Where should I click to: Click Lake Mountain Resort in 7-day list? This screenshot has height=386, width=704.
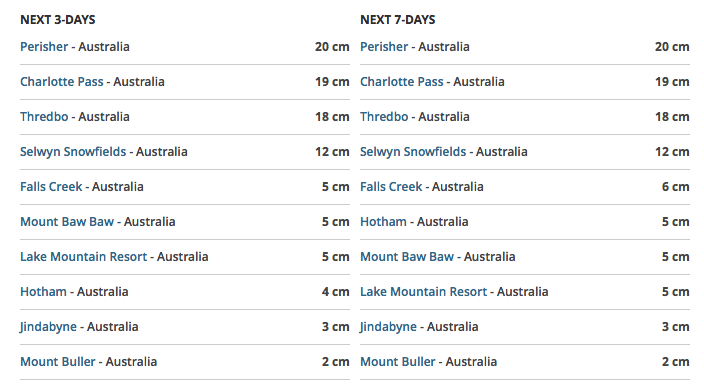point(423,292)
